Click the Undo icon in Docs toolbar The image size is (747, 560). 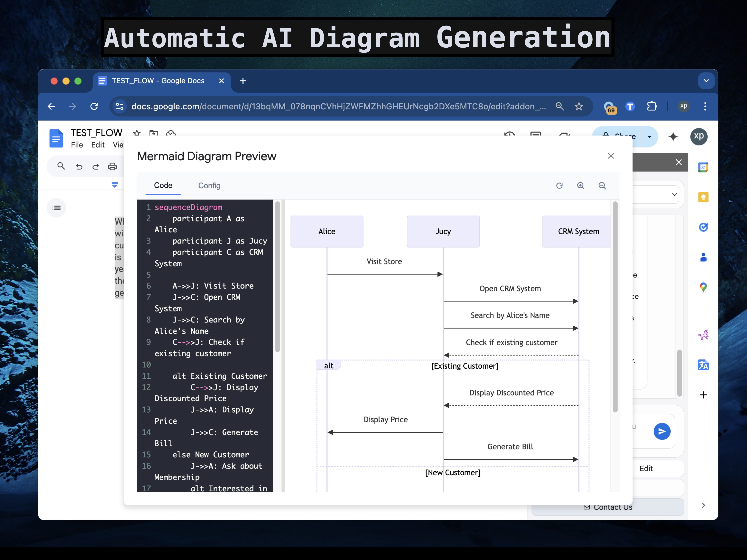79,166
